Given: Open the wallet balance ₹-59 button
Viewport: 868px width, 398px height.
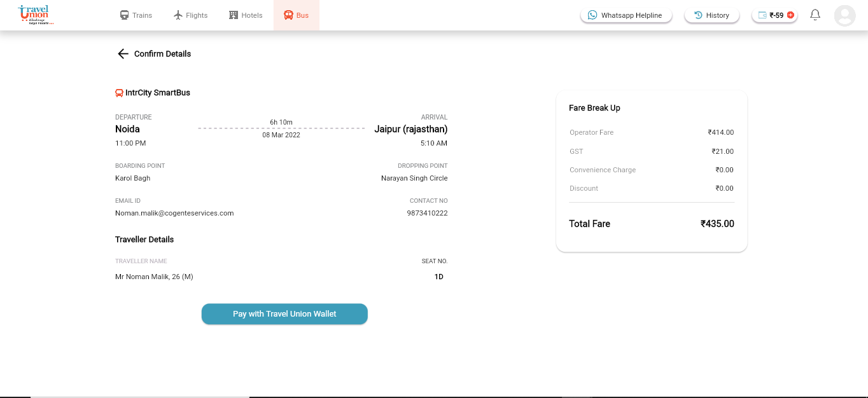Looking at the screenshot, I should [x=774, y=15].
